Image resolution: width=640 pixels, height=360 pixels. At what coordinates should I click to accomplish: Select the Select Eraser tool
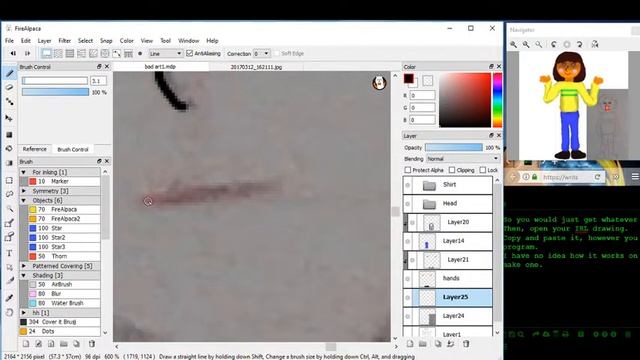pyautogui.click(x=9, y=237)
